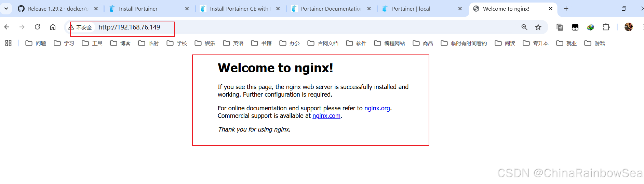The height and width of the screenshot is (184, 644).
Task: Bookmark this page with star icon
Action: 538,27
